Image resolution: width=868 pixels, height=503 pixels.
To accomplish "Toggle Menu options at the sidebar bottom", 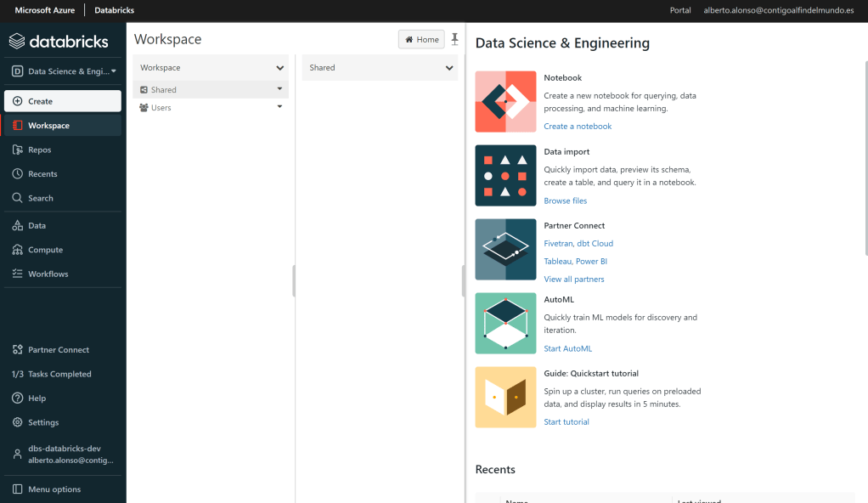I will [x=54, y=489].
